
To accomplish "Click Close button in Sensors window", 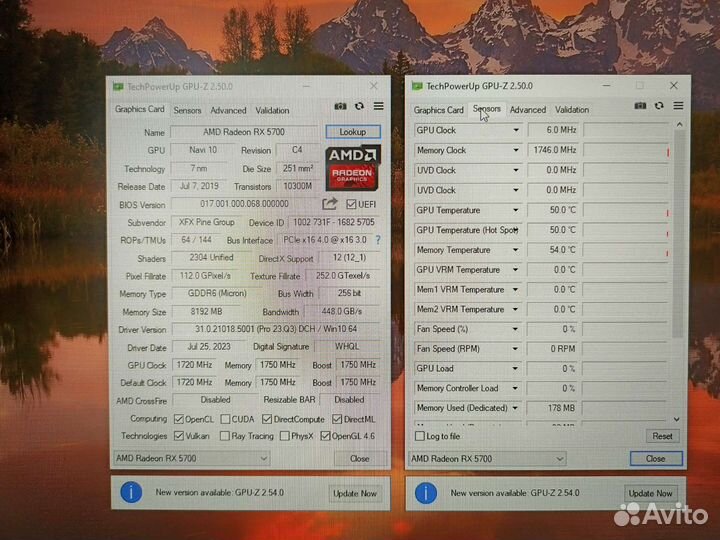I will point(656,459).
